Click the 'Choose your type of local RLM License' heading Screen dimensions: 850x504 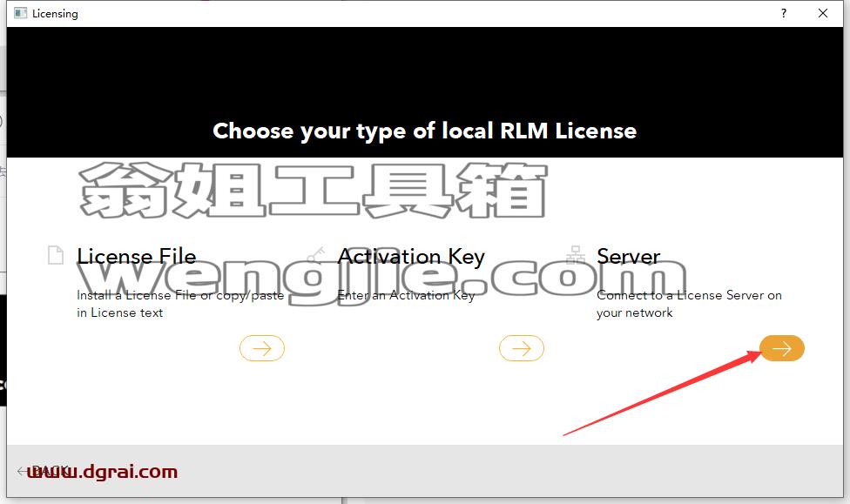424,131
